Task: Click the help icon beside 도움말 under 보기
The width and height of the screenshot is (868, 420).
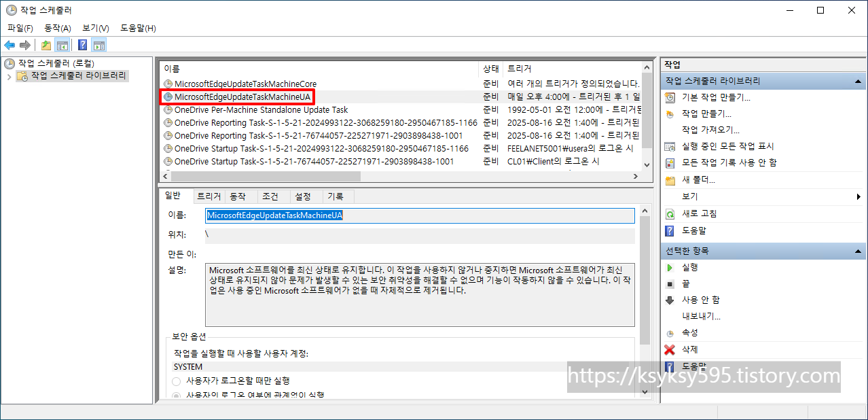Action: tap(670, 231)
